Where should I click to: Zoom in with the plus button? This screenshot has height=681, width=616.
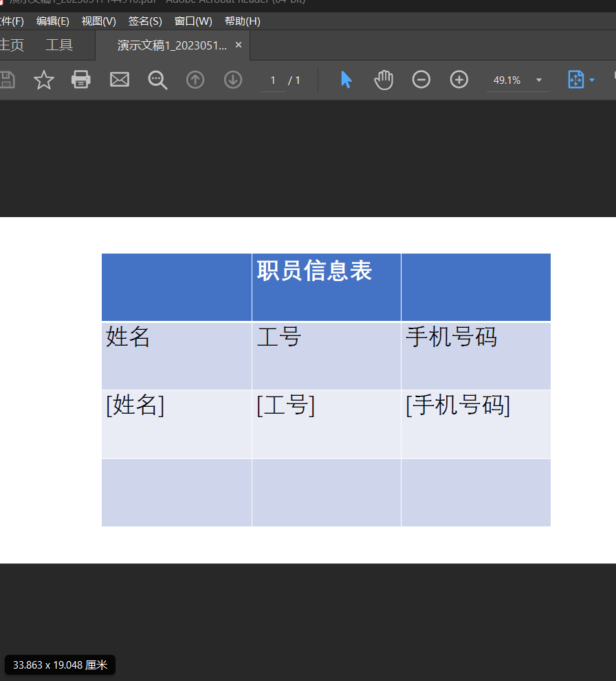(x=459, y=80)
